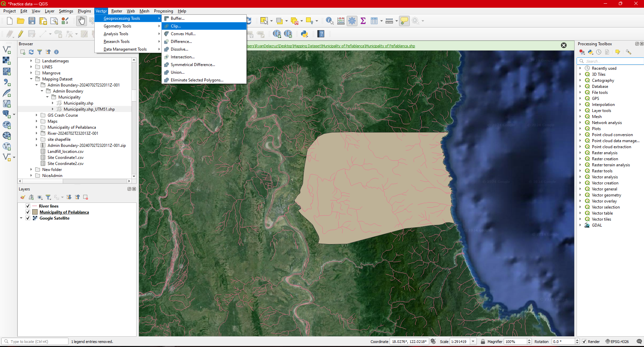The height and width of the screenshot is (347, 644).
Task: Open the Peñablanca shapefile path link
Action: [x=331, y=46]
